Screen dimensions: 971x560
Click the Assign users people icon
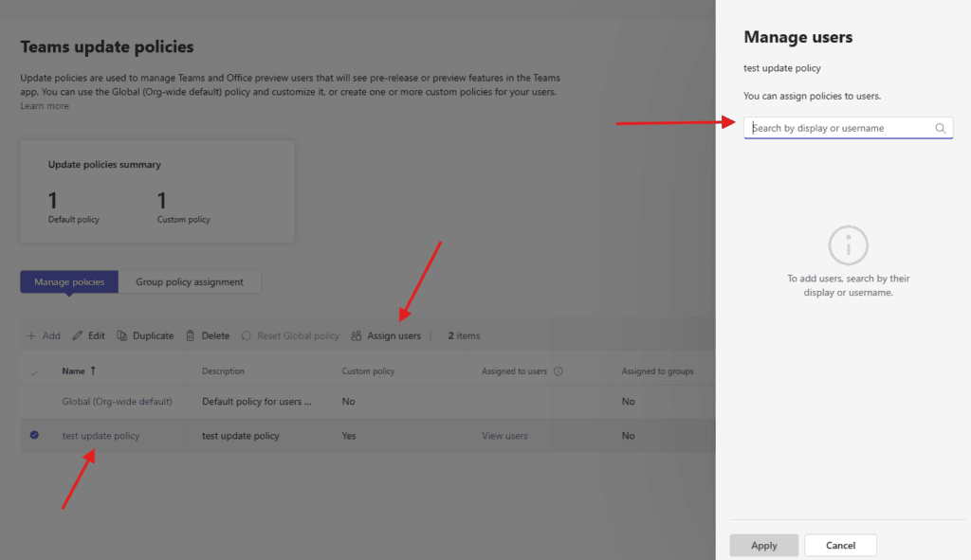coord(357,335)
